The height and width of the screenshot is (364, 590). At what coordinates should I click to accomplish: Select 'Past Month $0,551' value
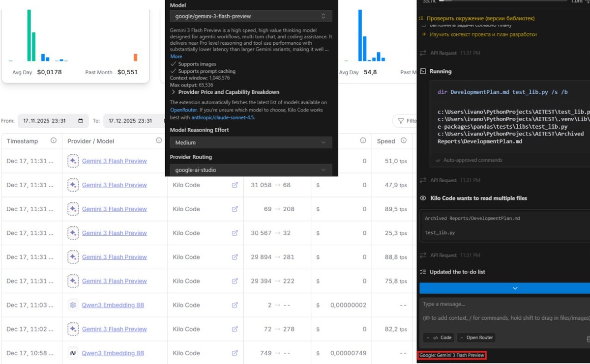[112, 72]
